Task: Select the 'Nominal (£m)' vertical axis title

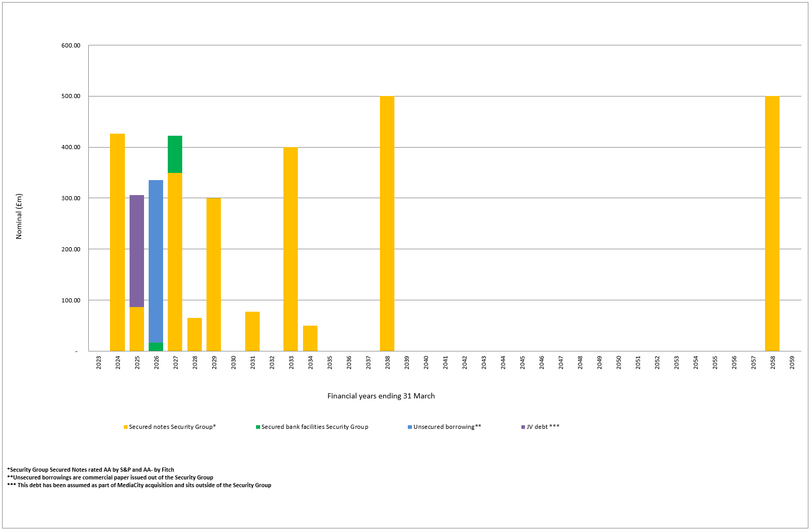Action: 19,216
